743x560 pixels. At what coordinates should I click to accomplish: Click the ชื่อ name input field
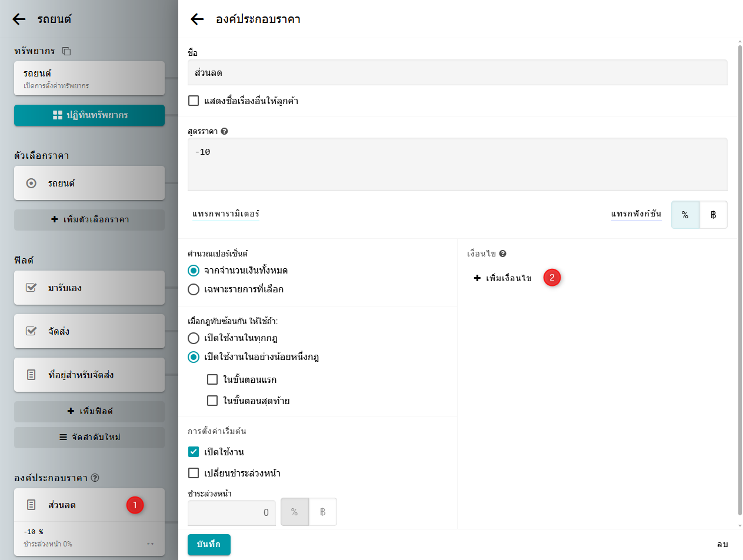pyautogui.click(x=457, y=73)
